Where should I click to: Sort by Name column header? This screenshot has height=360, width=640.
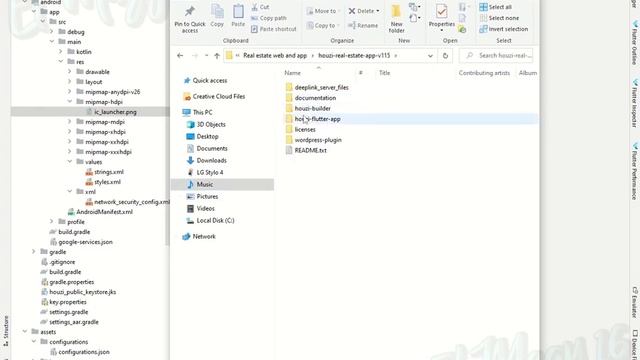tap(292, 73)
